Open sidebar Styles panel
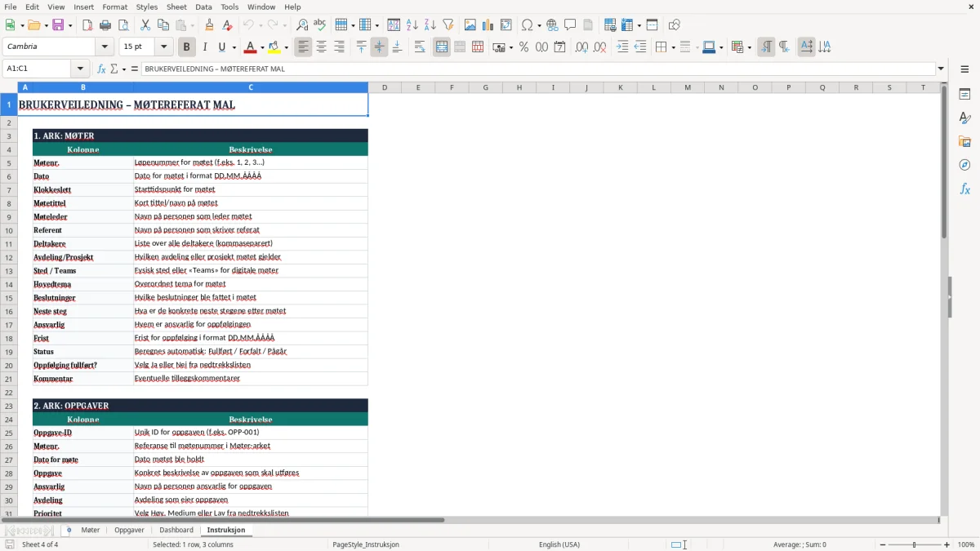 (x=964, y=118)
